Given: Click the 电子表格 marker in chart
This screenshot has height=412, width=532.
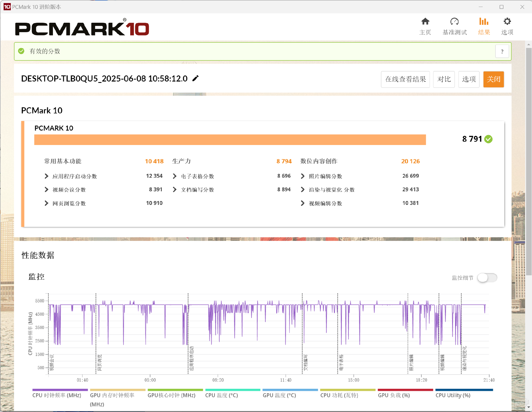Looking at the screenshot, I should [341, 362].
